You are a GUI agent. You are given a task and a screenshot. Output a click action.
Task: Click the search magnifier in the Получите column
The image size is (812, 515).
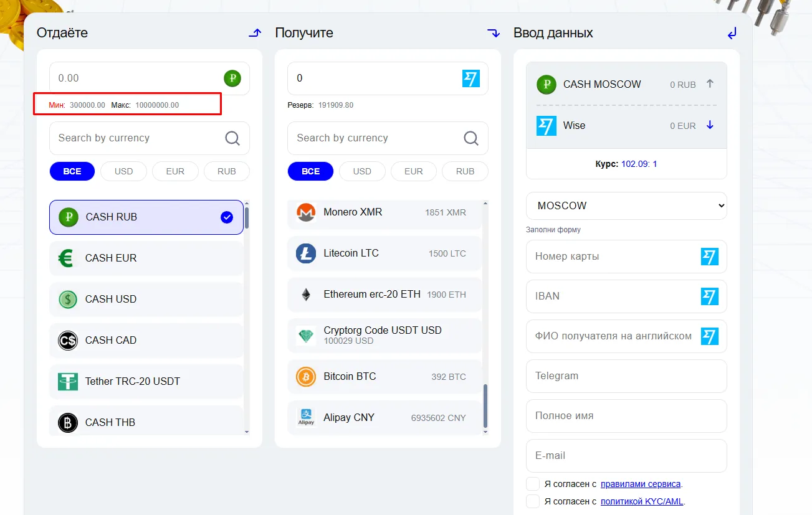[x=471, y=138]
